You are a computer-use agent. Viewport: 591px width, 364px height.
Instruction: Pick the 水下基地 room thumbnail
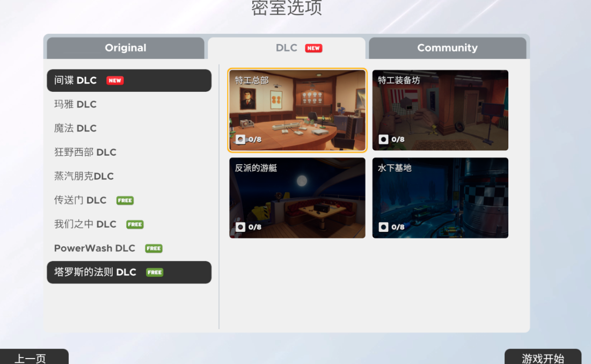440,198
